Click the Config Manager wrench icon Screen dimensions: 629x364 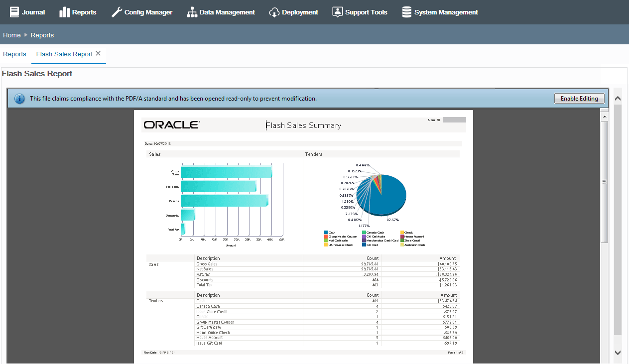coord(116,12)
